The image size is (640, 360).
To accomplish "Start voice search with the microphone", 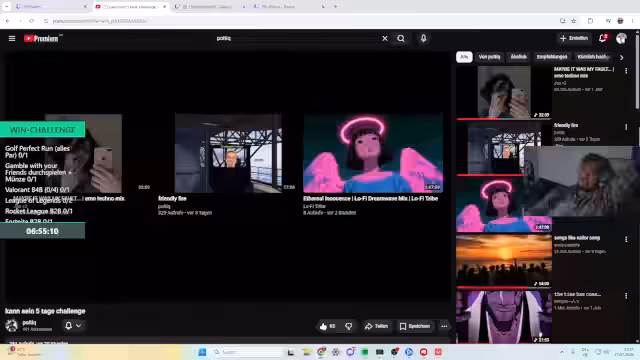I will tap(423, 38).
